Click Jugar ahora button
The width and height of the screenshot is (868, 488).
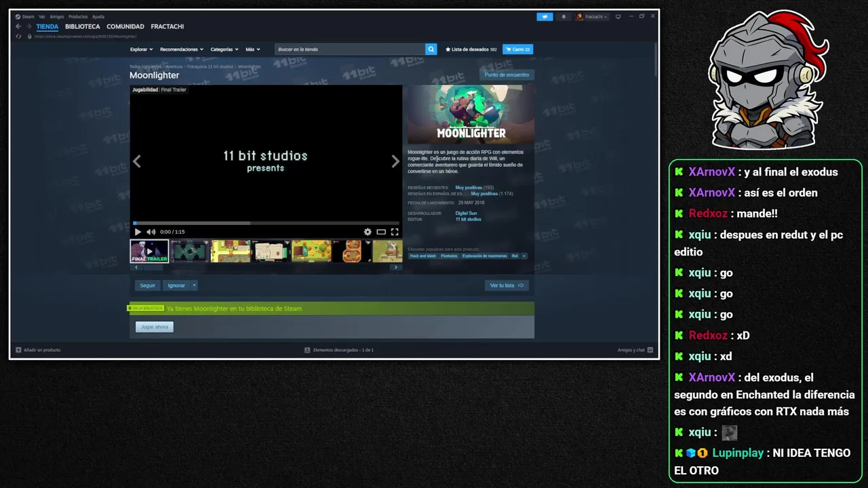pyautogui.click(x=155, y=327)
